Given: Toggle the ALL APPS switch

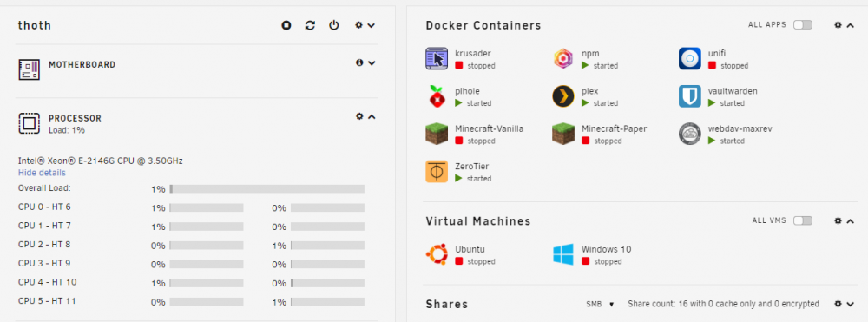Looking at the screenshot, I should tap(803, 25).
